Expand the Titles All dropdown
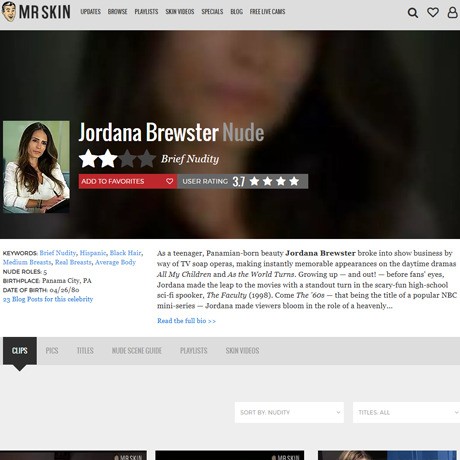The width and height of the screenshot is (460, 460). click(x=406, y=412)
